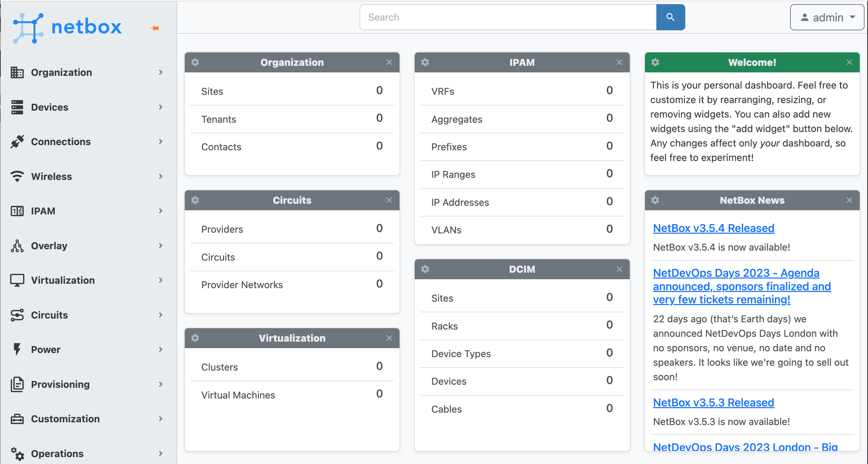
Task: Open Wireless using the wifi icon
Action: (17, 176)
